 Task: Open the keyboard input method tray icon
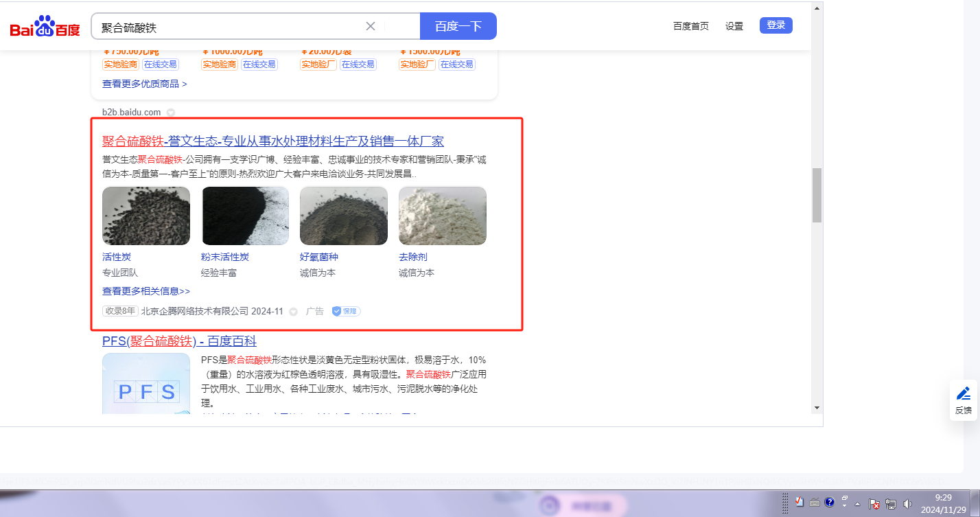coord(815,502)
